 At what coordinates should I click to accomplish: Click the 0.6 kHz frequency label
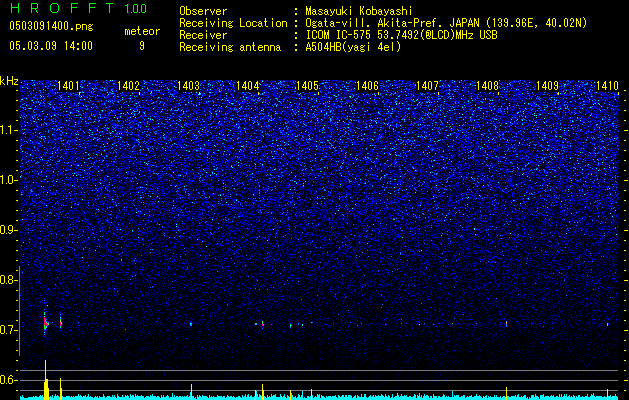8,380
